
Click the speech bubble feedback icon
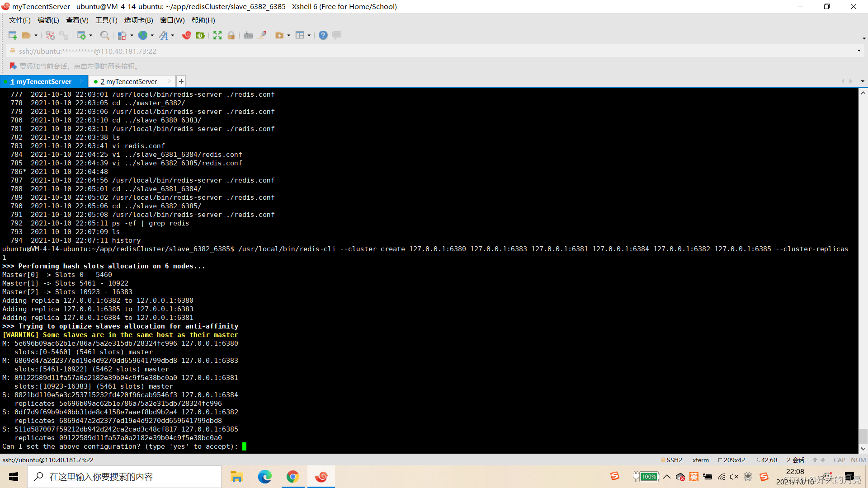click(x=337, y=35)
